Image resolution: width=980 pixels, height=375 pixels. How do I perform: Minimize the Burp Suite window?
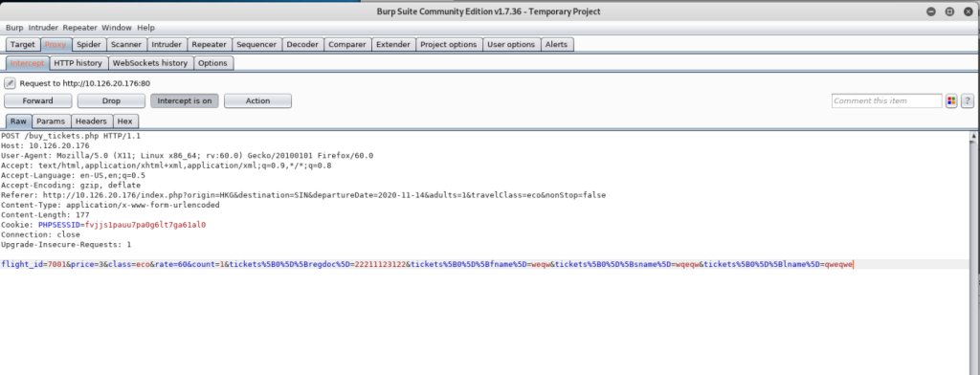tap(932, 11)
